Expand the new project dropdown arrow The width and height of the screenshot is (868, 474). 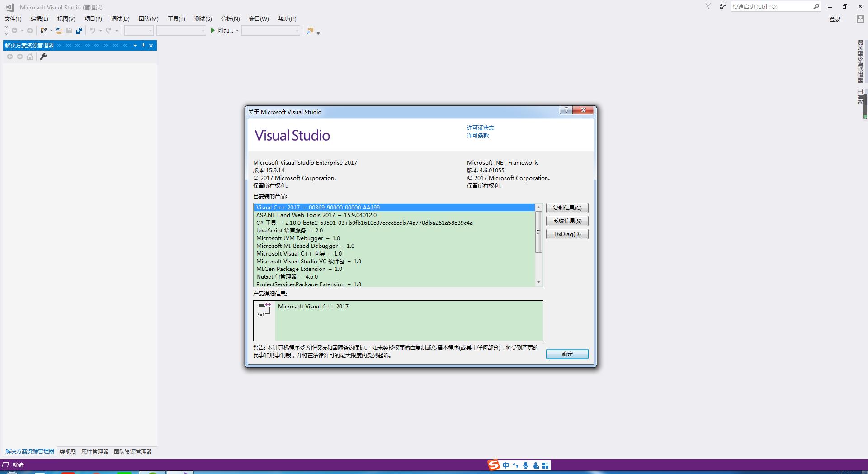coord(51,31)
